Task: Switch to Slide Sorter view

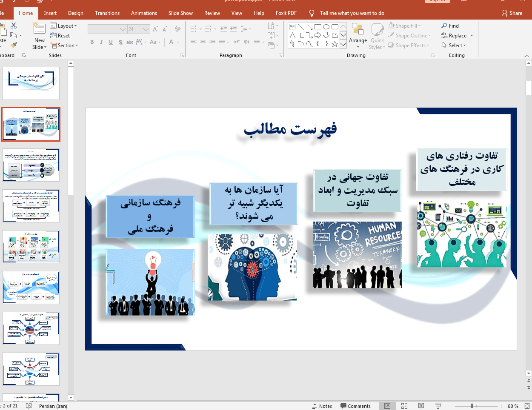Action: coord(404,406)
